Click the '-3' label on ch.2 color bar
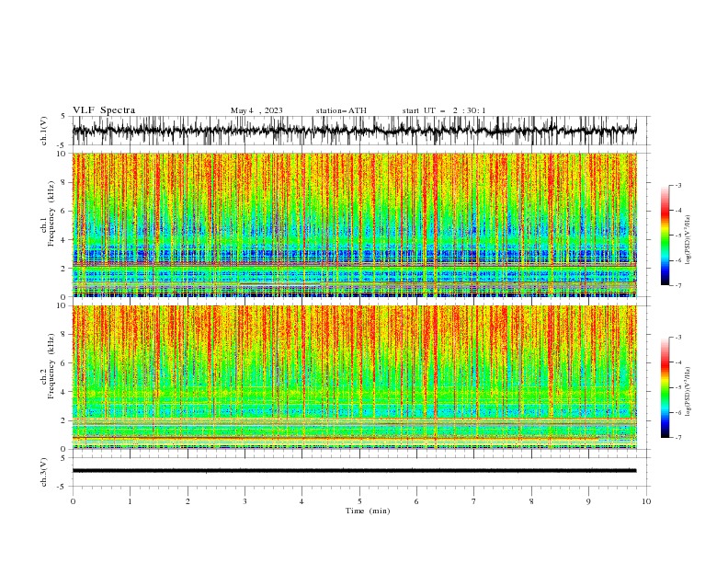Viewport: 728px width, 563px height. (677, 338)
